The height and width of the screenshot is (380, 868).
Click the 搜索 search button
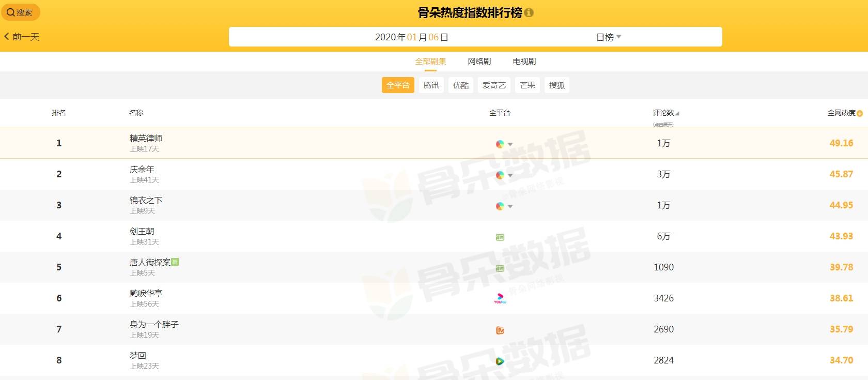click(x=20, y=12)
